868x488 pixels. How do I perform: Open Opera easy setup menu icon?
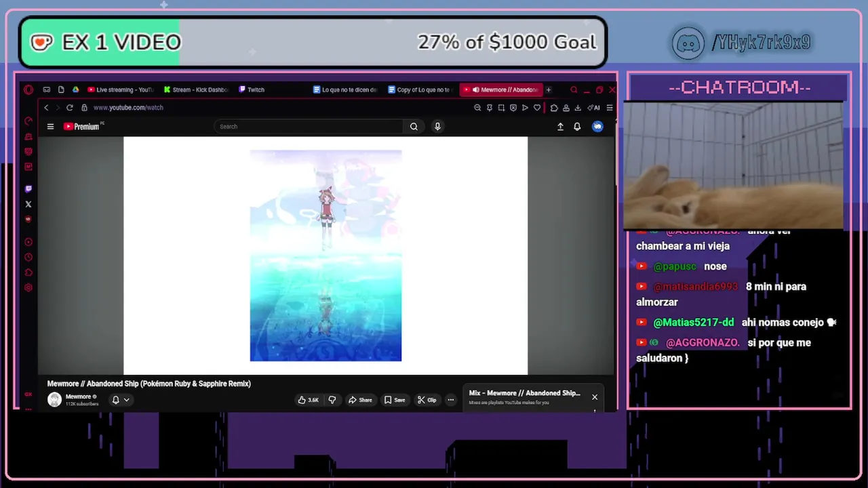(x=610, y=108)
